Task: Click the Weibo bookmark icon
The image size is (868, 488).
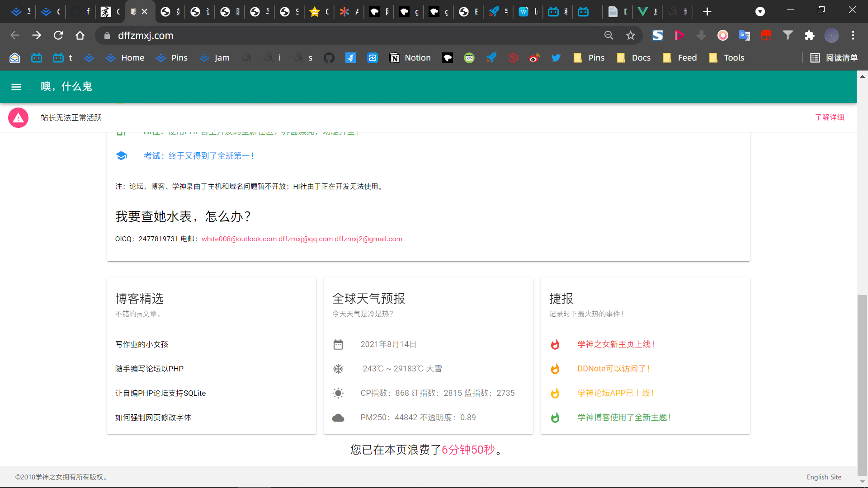Action: coord(534,58)
